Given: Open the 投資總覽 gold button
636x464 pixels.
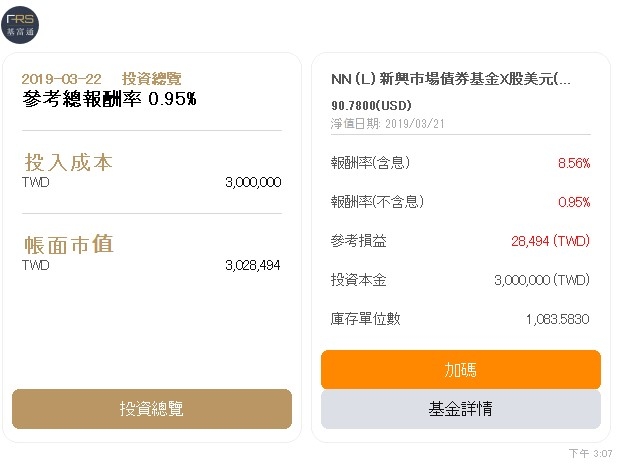Looking at the screenshot, I should point(152,409).
